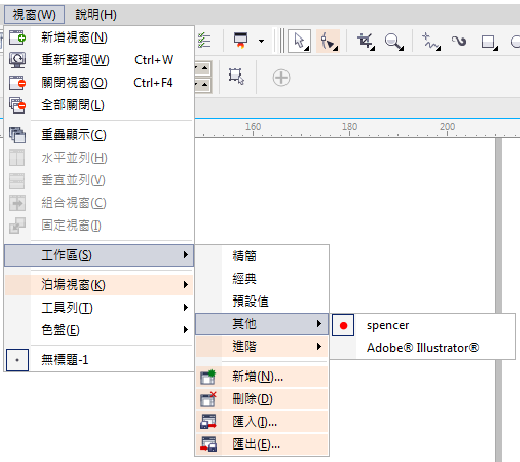The image size is (520, 462).
Task: Select the Crop tool icon
Action: 365,41
